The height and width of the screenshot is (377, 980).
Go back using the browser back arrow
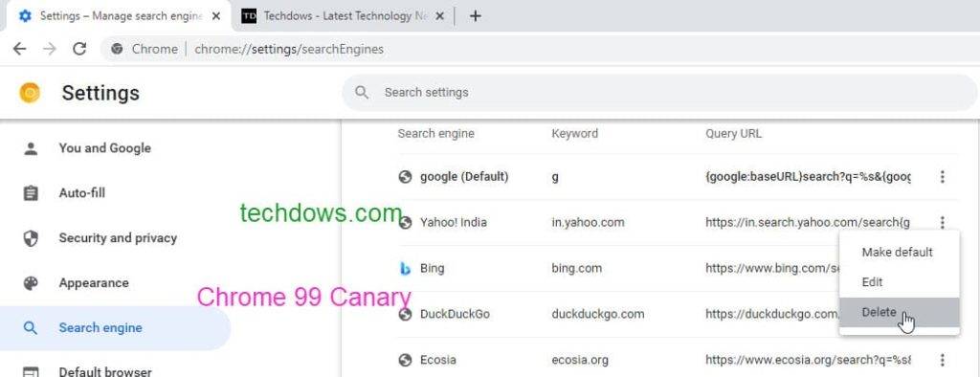tap(19, 49)
